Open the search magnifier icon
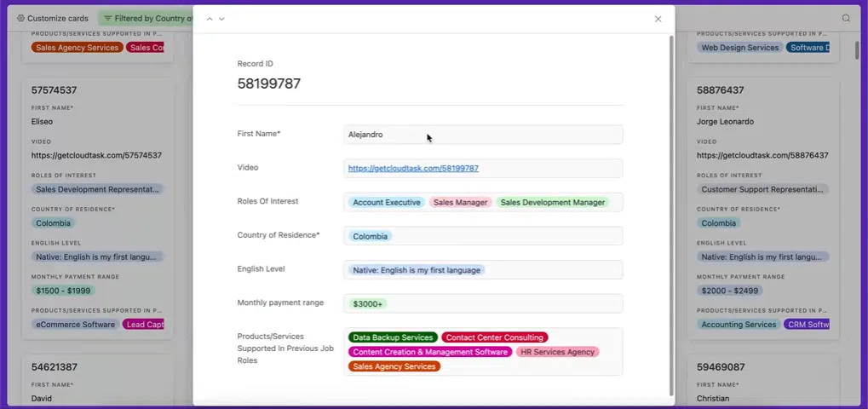Image resolution: width=868 pixels, height=409 pixels. (846, 18)
